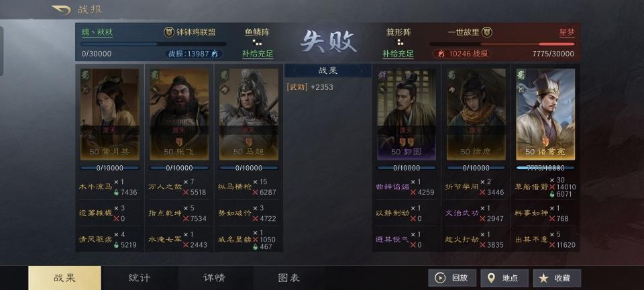
Task: Click the 鱼鳞阵 formation dots icon
Action: click(257, 42)
